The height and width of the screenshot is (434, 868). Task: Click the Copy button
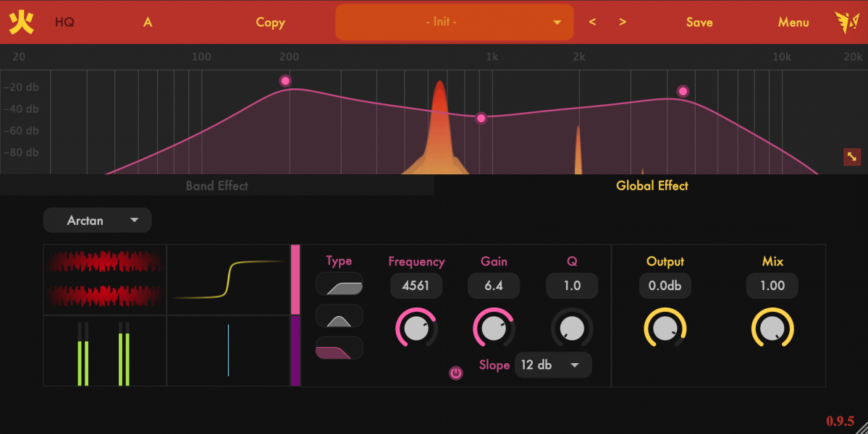[x=270, y=22]
